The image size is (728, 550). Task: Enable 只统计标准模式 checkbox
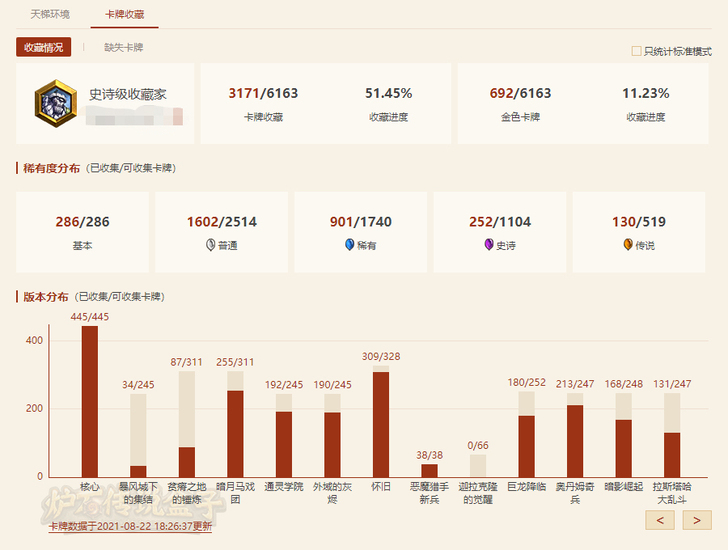tap(636, 51)
